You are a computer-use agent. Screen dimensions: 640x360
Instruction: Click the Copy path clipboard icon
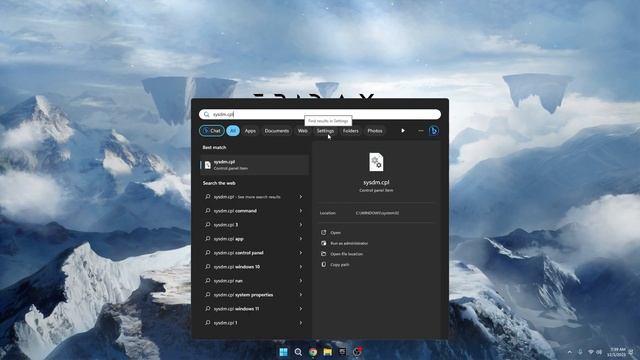pos(324,264)
